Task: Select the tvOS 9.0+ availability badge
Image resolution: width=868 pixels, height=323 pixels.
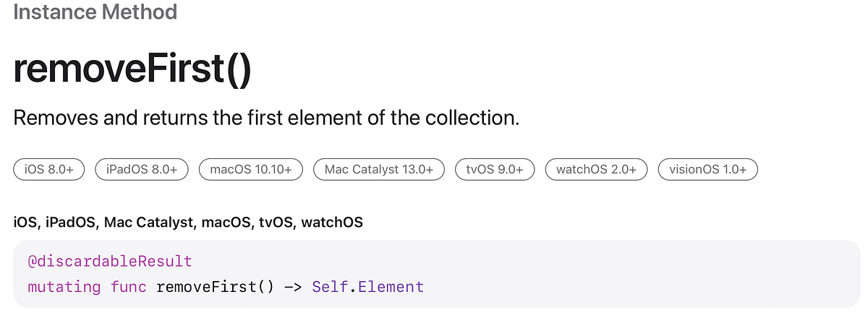Action: [x=495, y=170]
